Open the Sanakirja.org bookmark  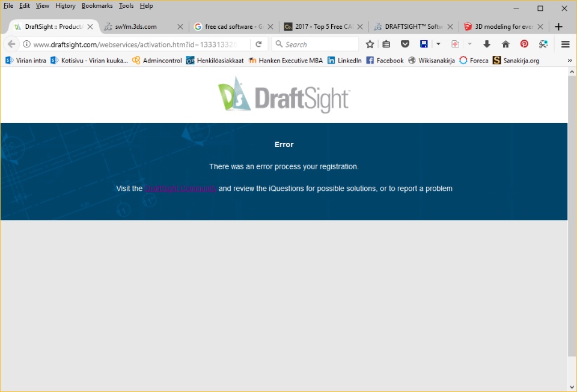pos(516,60)
